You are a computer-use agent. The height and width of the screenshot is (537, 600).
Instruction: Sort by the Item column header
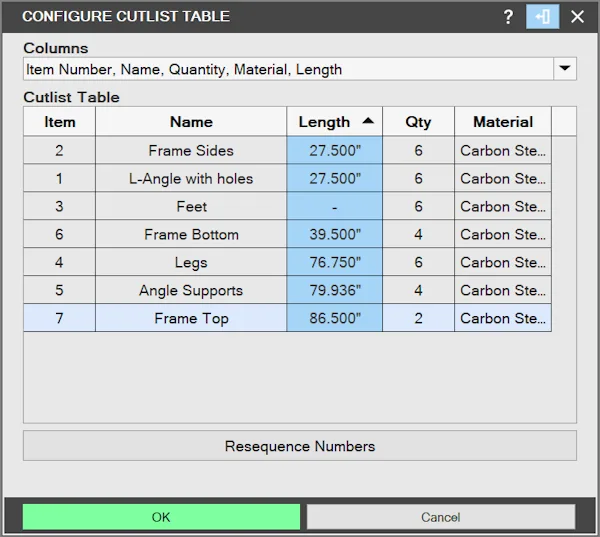coord(59,122)
